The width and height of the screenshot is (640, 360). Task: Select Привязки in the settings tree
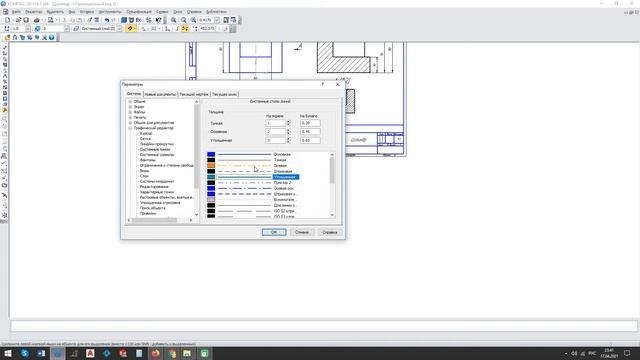148,213
